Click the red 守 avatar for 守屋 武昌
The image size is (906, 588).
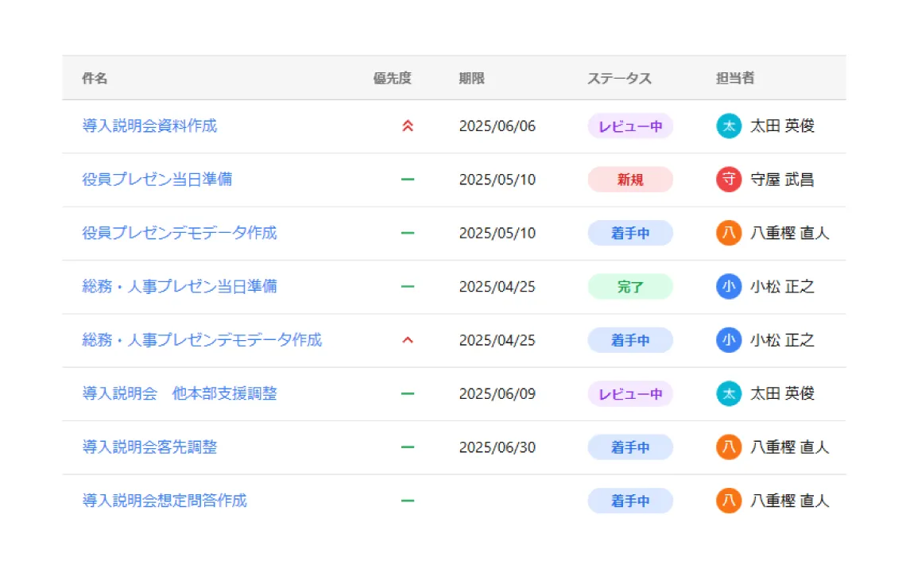click(728, 180)
